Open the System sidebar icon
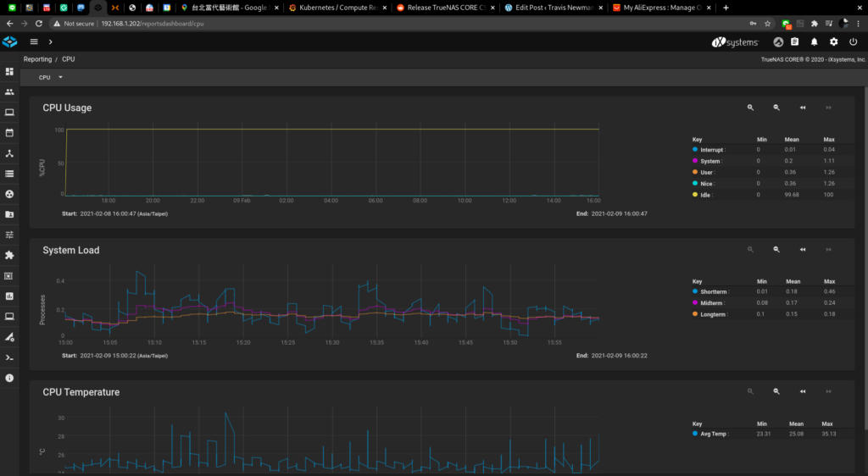Screen dimensions: 868x476 coord(9,113)
